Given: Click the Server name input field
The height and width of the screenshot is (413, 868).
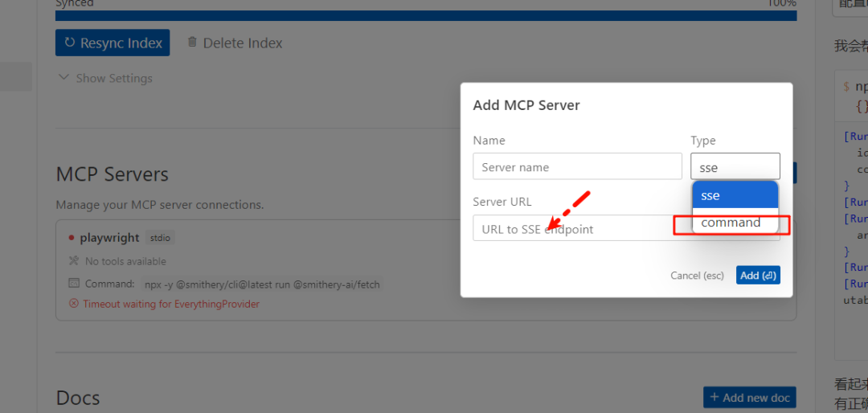Looking at the screenshot, I should (577, 166).
